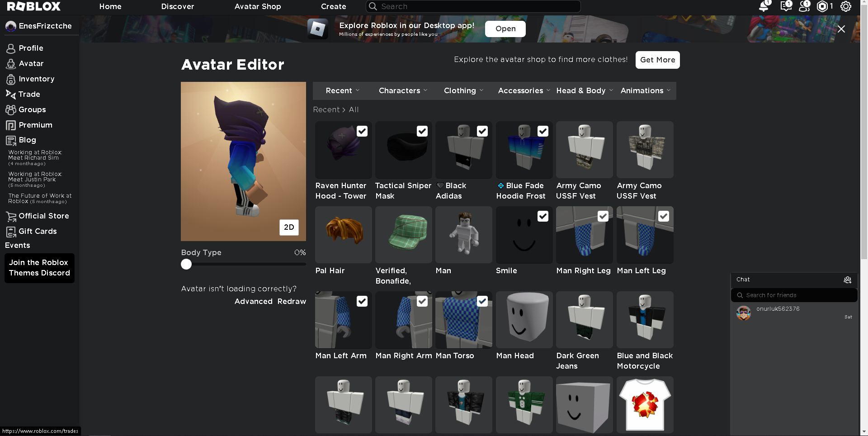Open the Trade sidebar icon
The image size is (868, 436).
pos(11,94)
